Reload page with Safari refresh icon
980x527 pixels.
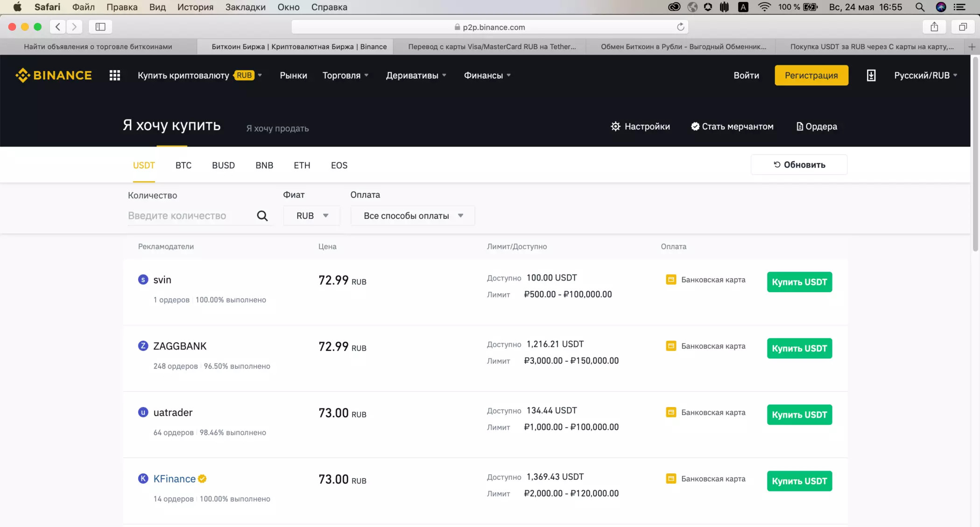pyautogui.click(x=680, y=27)
